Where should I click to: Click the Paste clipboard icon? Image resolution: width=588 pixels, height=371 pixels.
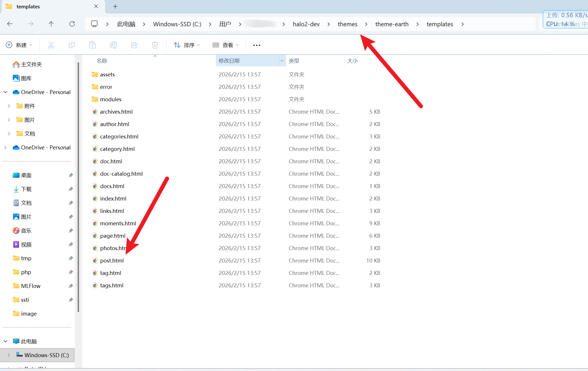tap(93, 45)
